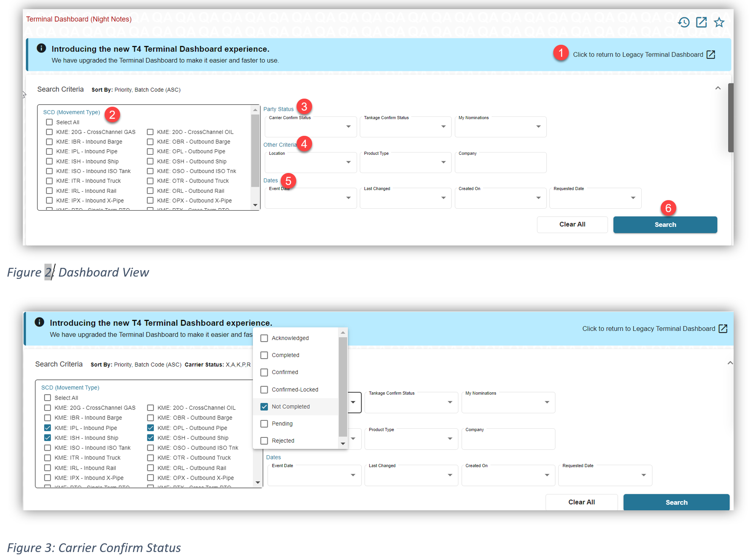Click the info icon in the upgrade banner
The width and height of the screenshot is (753, 560).
tap(41, 48)
